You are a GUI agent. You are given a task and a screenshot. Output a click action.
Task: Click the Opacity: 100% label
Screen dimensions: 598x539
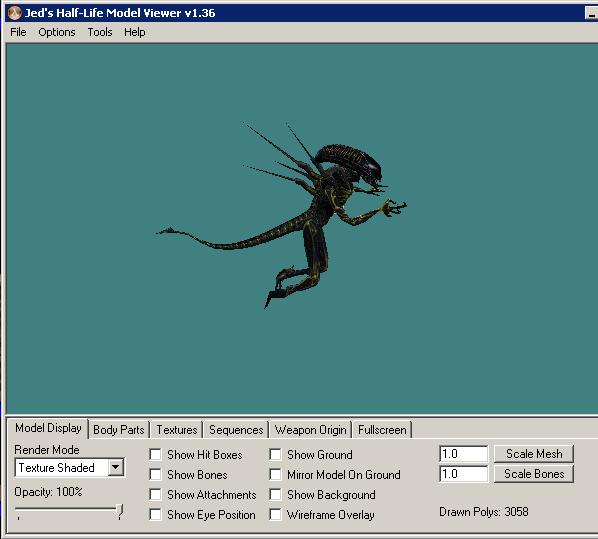coord(48,492)
